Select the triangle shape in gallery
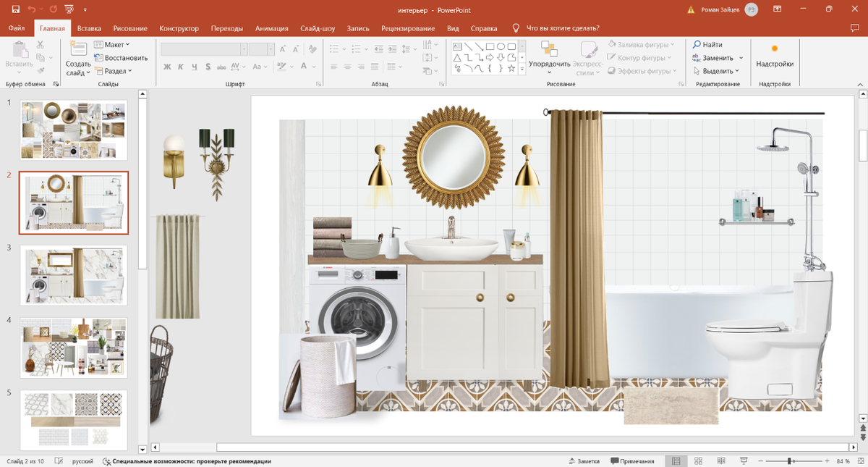The height and width of the screenshot is (467, 868). coord(457,58)
